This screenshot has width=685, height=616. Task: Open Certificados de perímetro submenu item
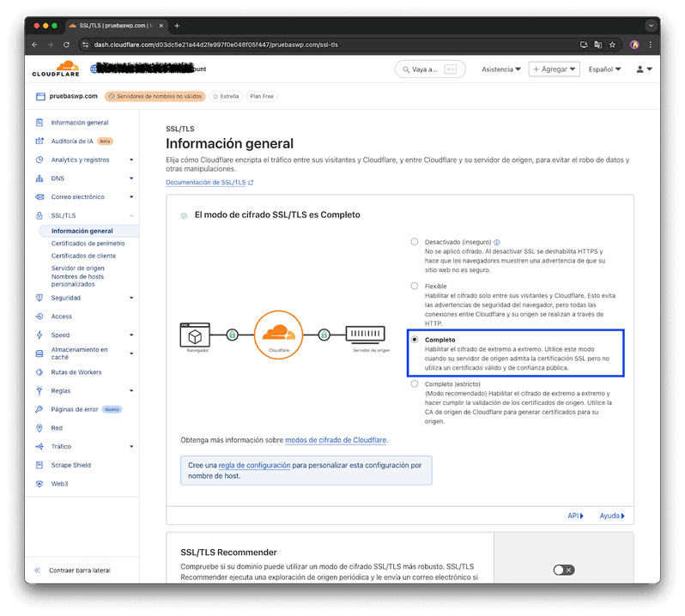point(88,243)
